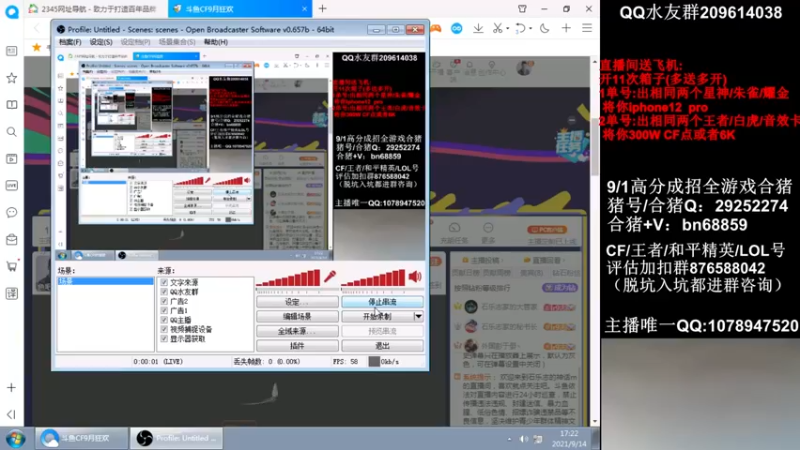Click the scissors screenshot icon

497,29
